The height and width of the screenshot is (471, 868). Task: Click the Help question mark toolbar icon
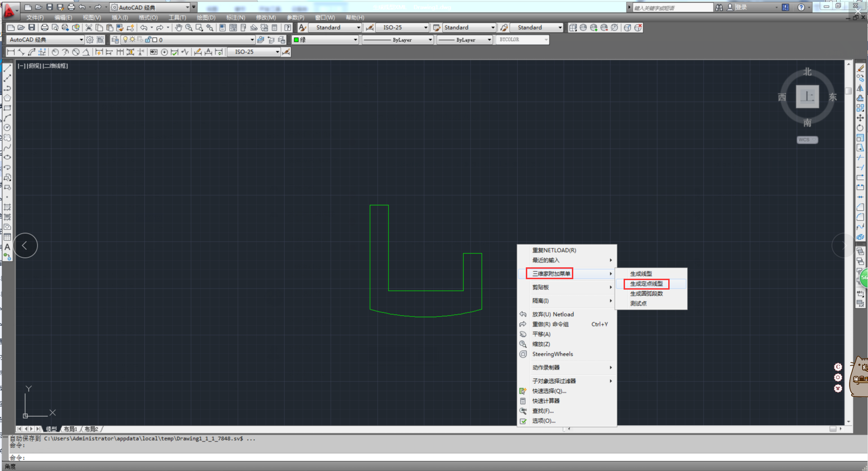click(x=288, y=28)
